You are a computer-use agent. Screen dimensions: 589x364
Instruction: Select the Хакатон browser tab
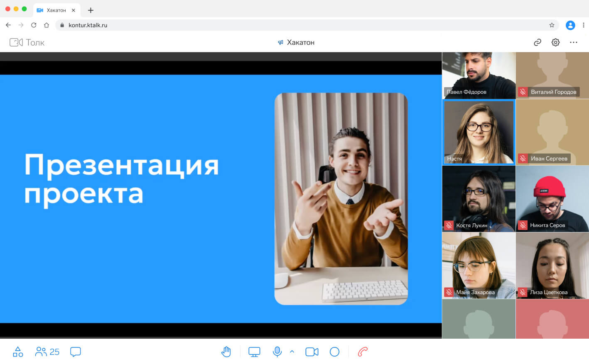pyautogui.click(x=56, y=10)
